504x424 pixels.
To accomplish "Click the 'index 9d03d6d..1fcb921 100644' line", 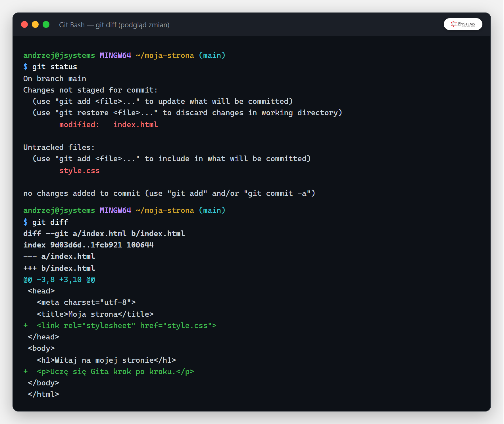I will click(x=88, y=245).
